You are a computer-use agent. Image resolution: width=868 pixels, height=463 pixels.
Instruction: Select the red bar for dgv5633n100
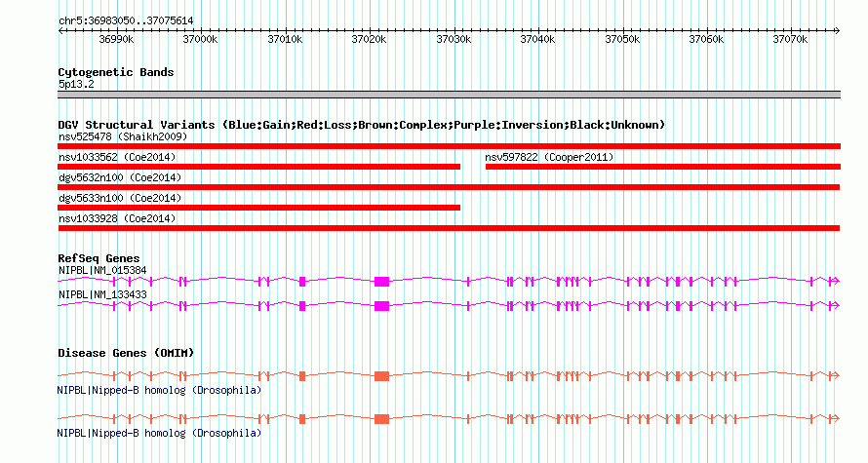coord(259,208)
